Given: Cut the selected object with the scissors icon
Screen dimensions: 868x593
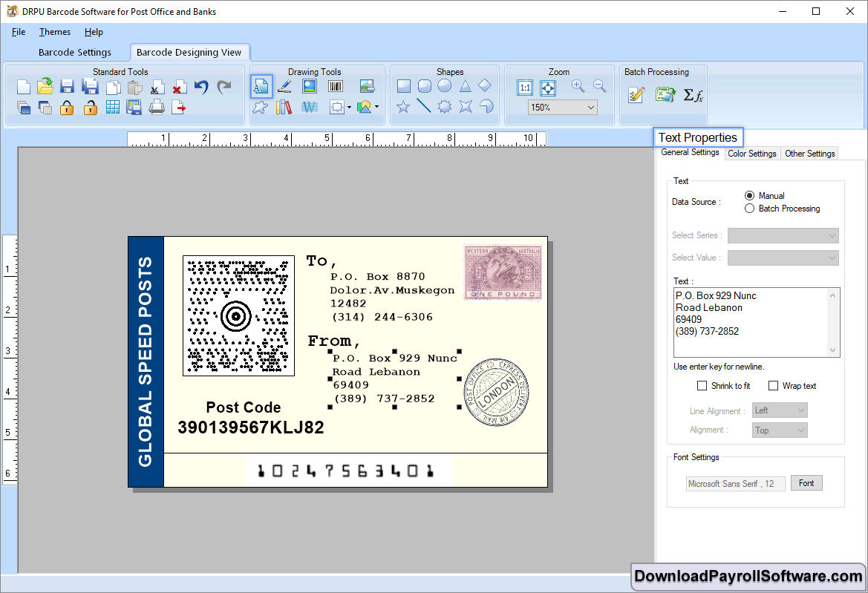Looking at the screenshot, I should click(157, 88).
